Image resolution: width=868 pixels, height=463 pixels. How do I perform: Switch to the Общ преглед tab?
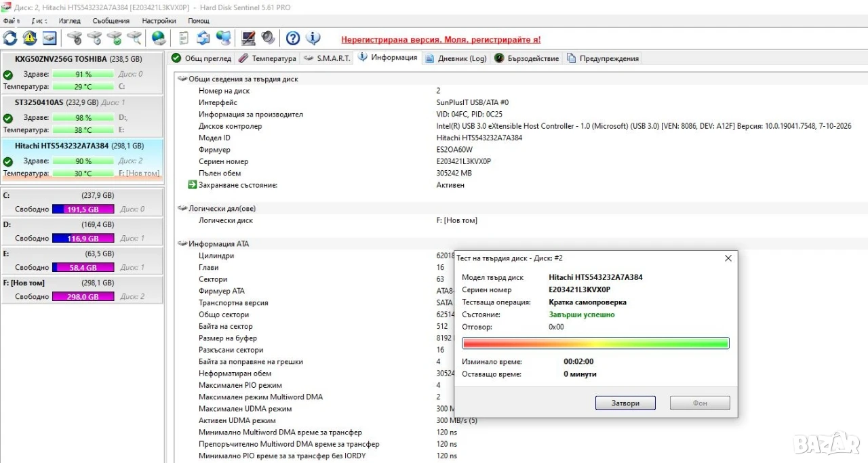[201, 58]
